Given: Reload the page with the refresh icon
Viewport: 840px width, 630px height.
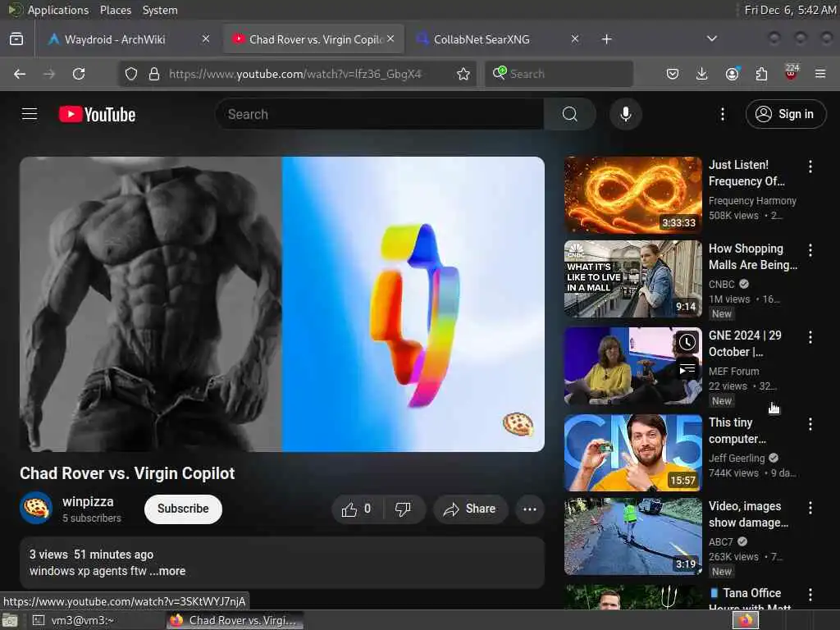Looking at the screenshot, I should pos(79,74).
